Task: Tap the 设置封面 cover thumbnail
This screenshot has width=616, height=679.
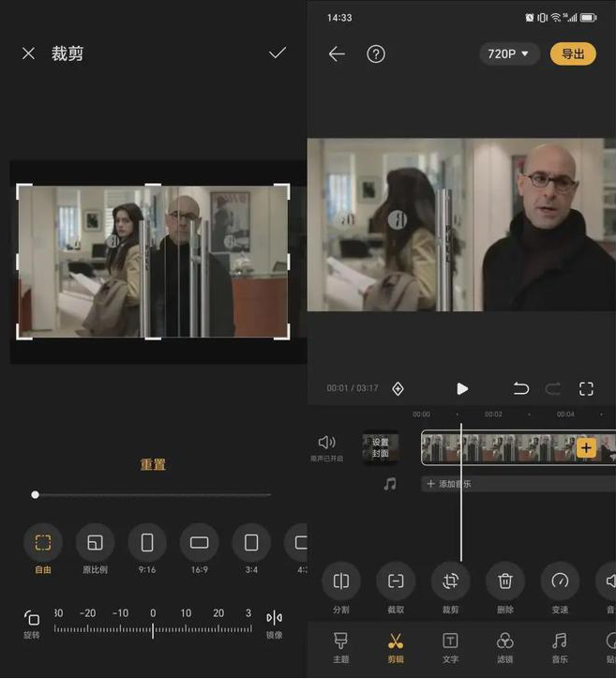Action: 380,447
